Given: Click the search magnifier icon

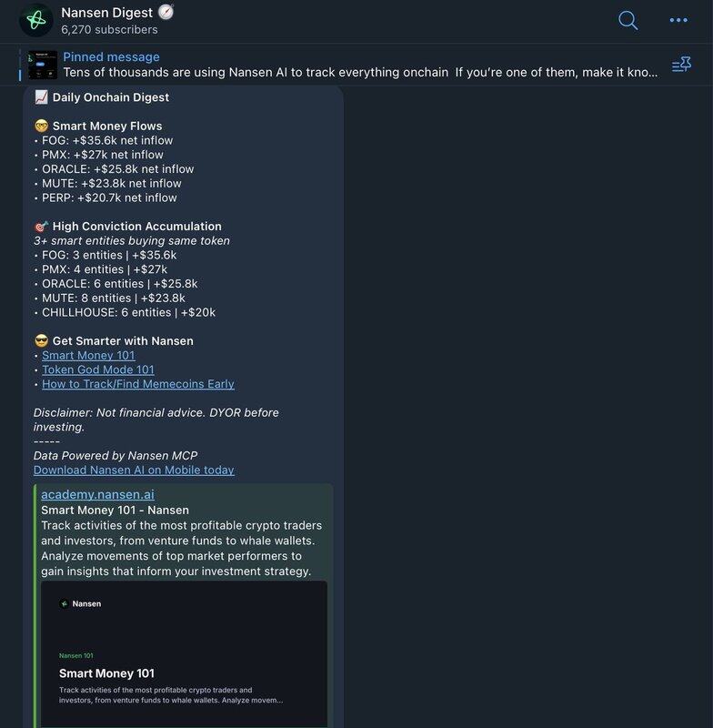Looking at the screenshot, I should click(628, 20).
